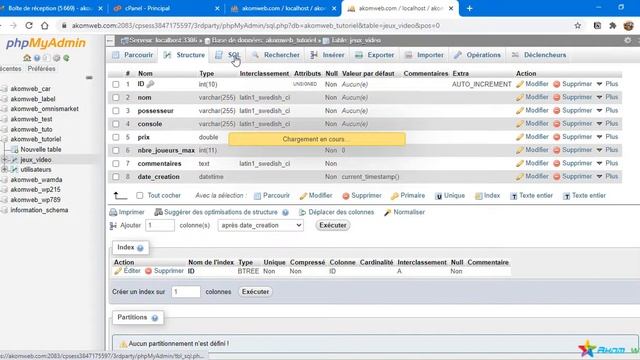Expand Plus menu for ID row
640x360 pixels.
pyautogui.click(x=607, y=84)
